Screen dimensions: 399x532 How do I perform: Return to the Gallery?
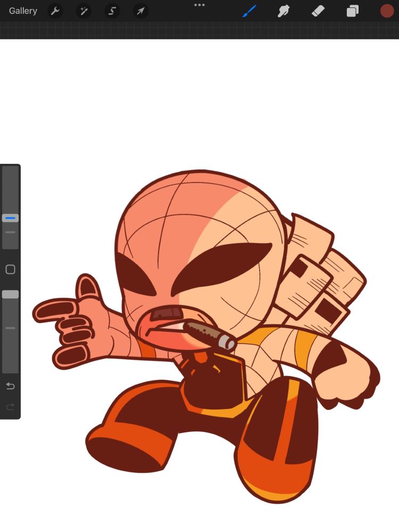(x=23, y=11)
